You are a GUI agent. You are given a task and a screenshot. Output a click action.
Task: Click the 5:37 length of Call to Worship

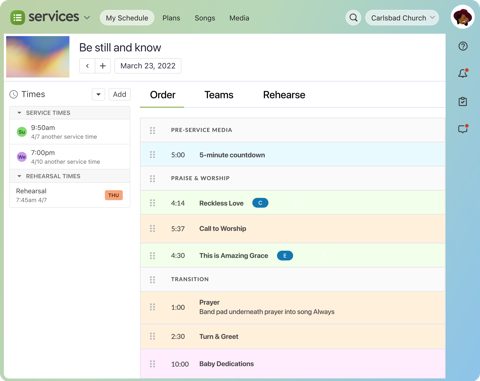click(178, 229)
